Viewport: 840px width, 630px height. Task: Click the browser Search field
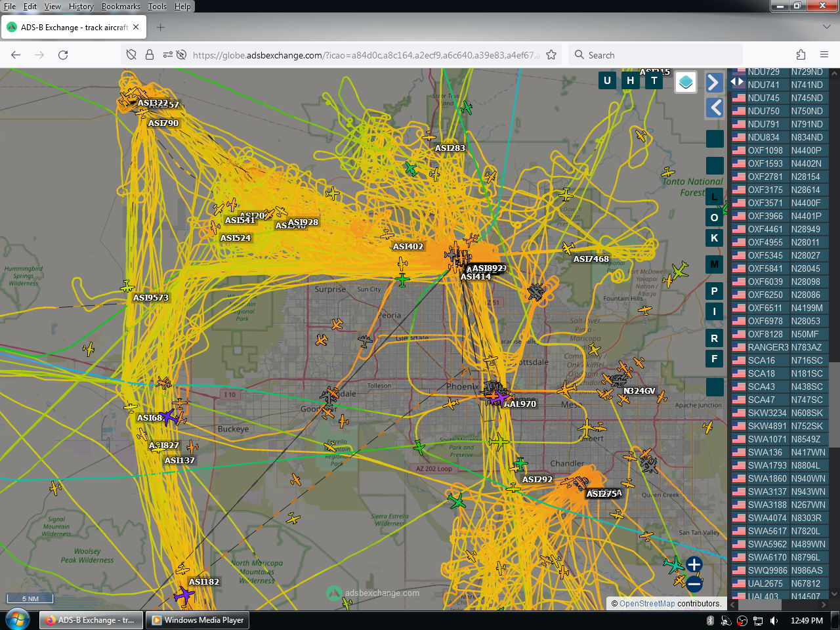click(655, 55)
